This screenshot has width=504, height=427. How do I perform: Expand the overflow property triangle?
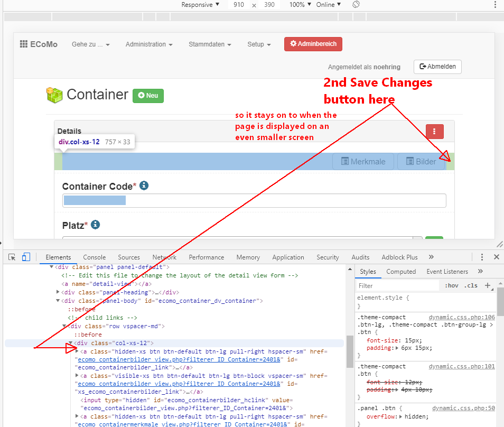point(401,417)
